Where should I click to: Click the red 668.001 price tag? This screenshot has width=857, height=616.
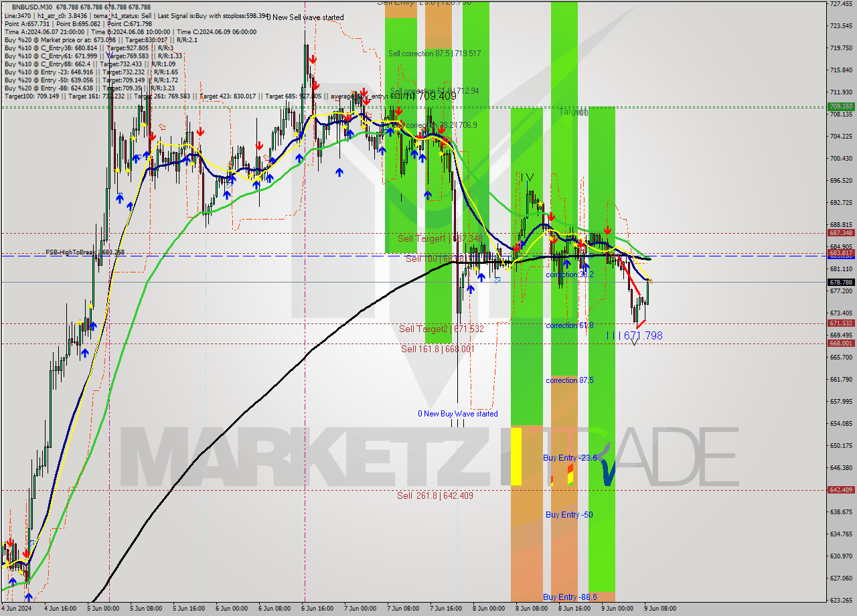coord(841,343)
